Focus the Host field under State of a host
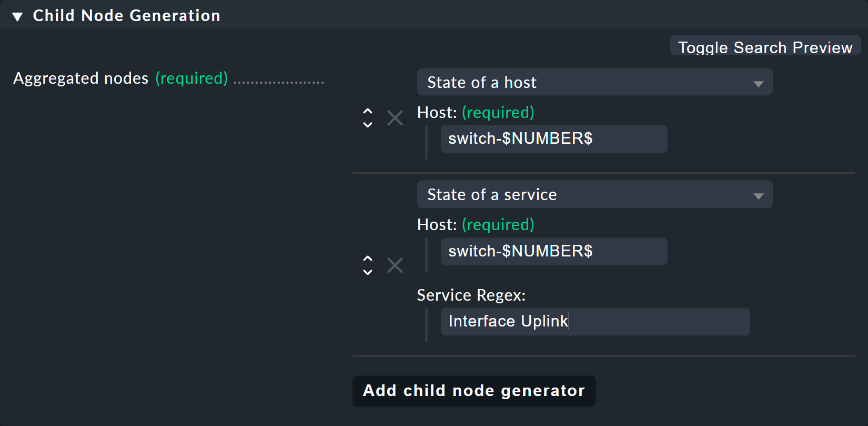The height and width of the screenshot is (426, 868). coord(553,139)
